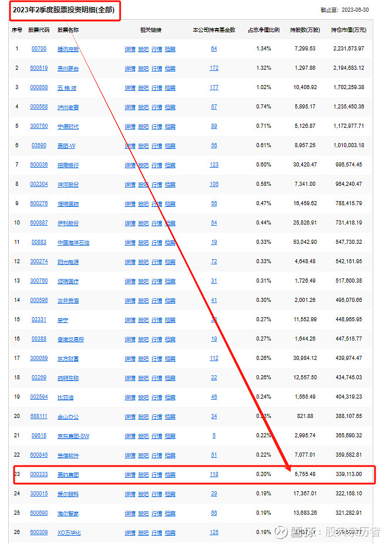Screen dimensions: 392x544
Task: Click stock code 600845
Action: pyautogui.click(x=39, y=455)
